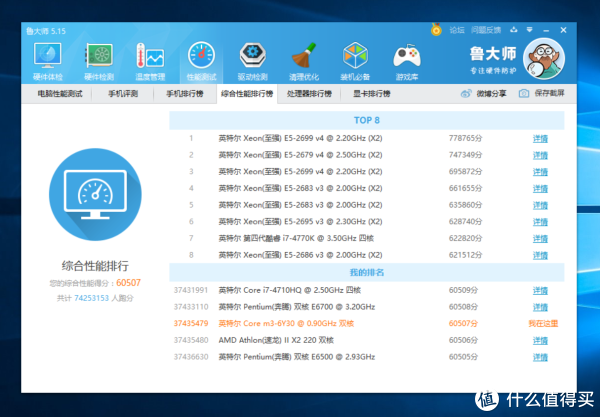Open the 论坛 forum link
The image size is (600, 417).
(x=457, y=30)
